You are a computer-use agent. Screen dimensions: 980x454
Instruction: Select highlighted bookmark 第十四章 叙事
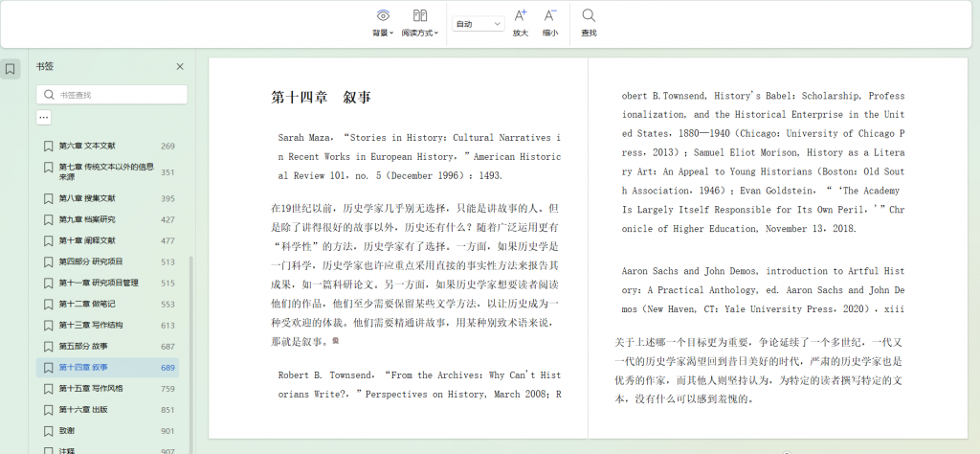pyautogui.click(x=107, y=368)
